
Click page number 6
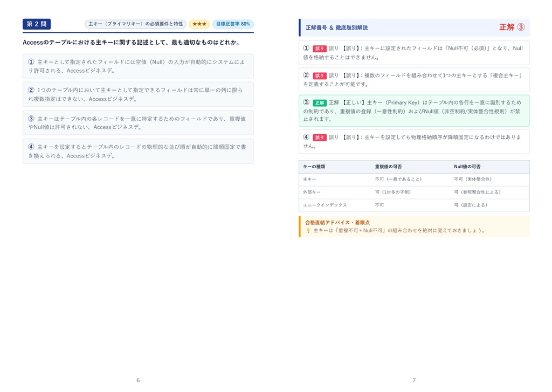tap(138, 380)
